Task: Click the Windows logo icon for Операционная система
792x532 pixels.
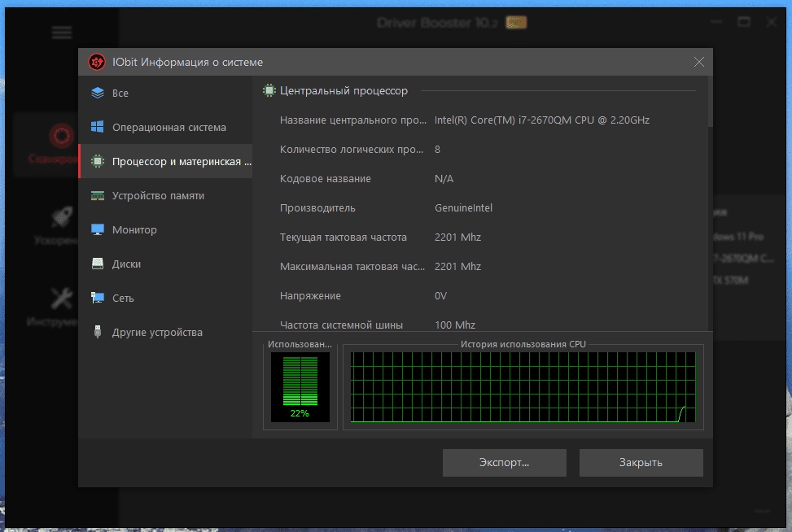Action: click(98, 127)
